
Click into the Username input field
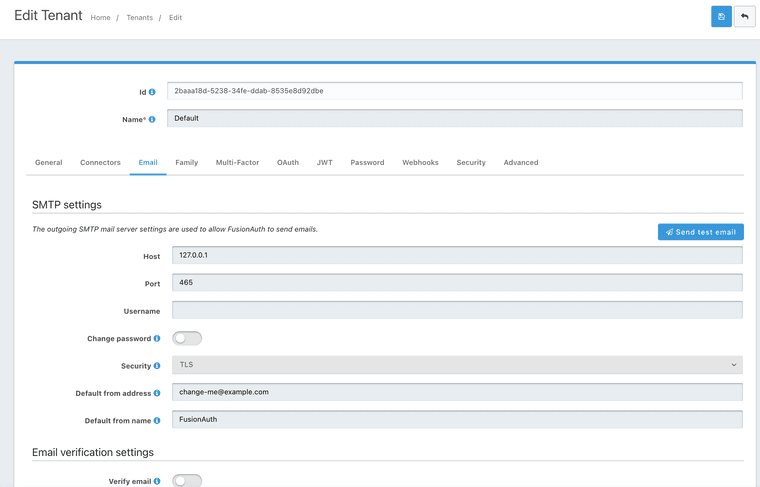[457, 310]
